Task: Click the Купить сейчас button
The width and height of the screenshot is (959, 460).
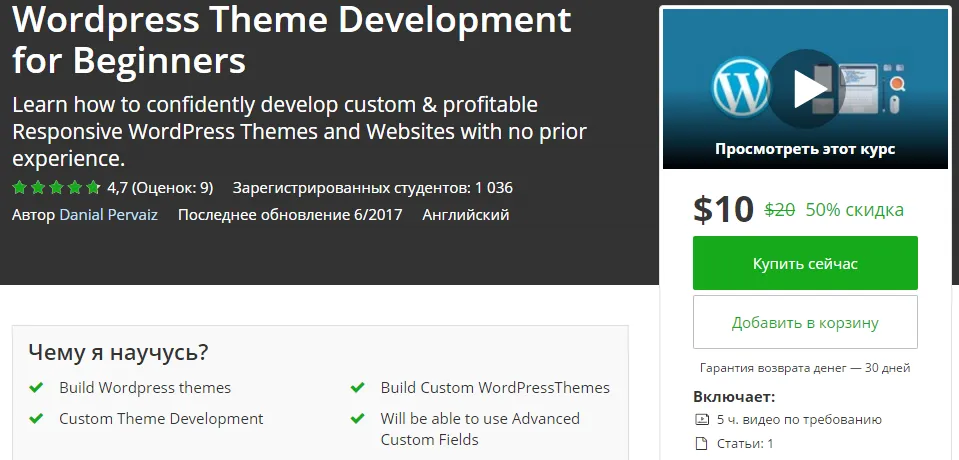Action: tap(805, 263)
